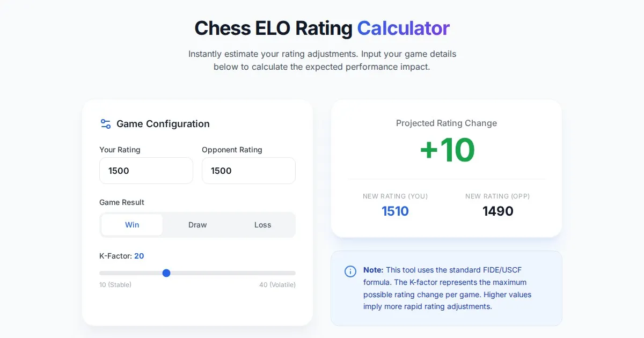
Task: Click the Opponent Rating input field
Action: (248, 171)
